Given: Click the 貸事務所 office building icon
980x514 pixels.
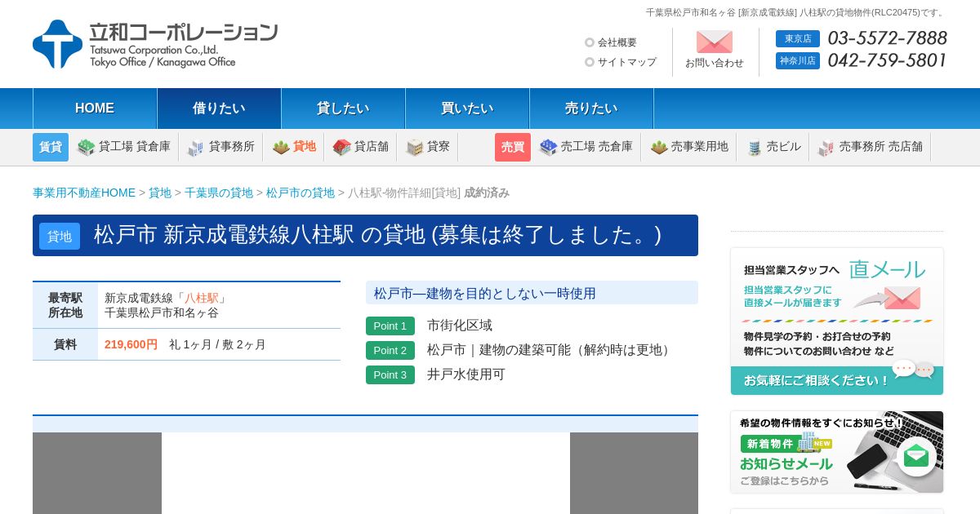Looking at the screenshot, I should pos(196,148).
